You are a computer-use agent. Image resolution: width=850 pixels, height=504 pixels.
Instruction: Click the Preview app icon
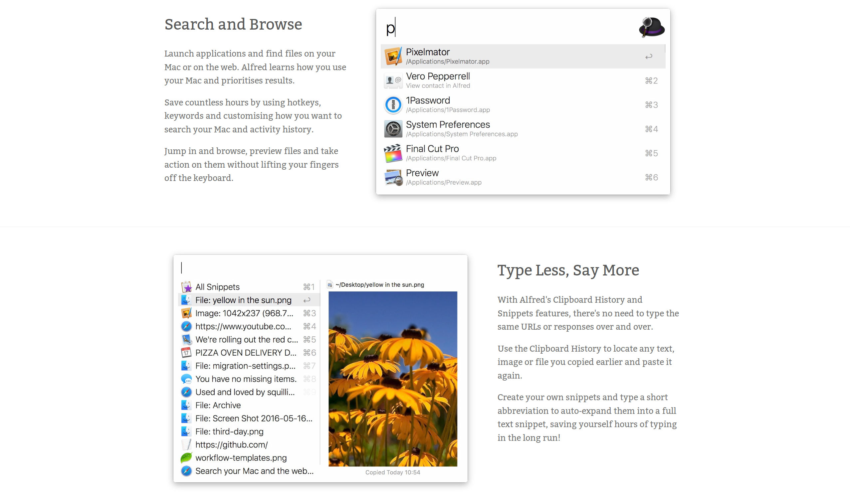[x=393, y=177]
